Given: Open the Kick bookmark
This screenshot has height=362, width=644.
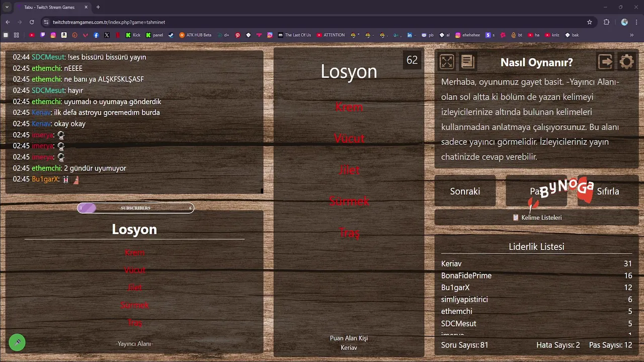Looking at the screenshot, I should pos(133,35).
